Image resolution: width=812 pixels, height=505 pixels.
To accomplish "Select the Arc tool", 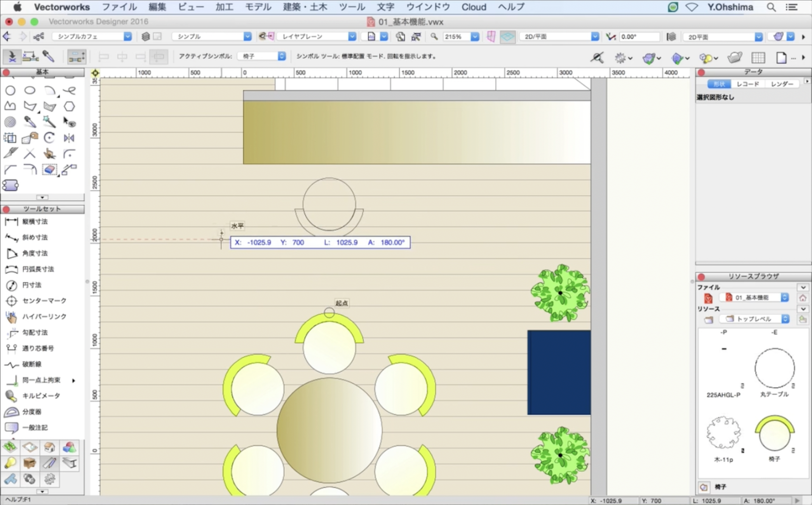I will pos(49,91).
